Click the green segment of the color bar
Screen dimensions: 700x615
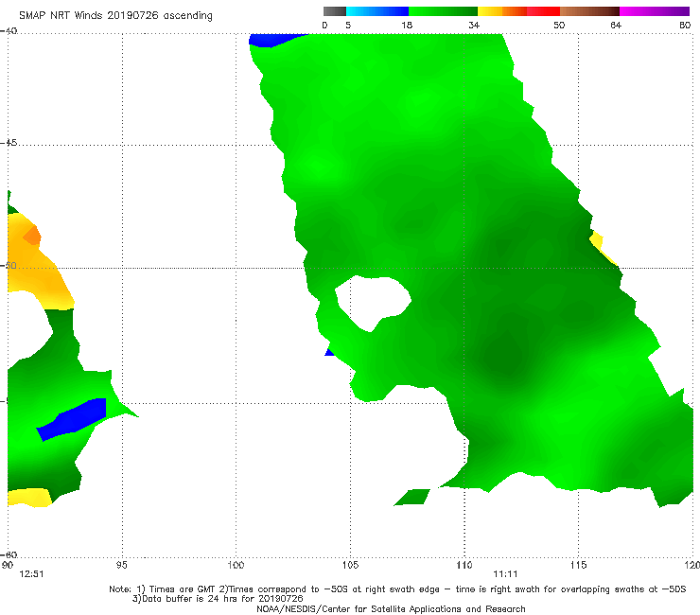click(443, 11)
